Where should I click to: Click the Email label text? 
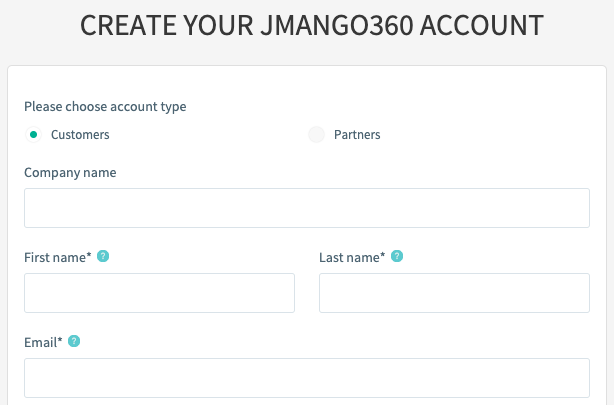click(40, 342)
